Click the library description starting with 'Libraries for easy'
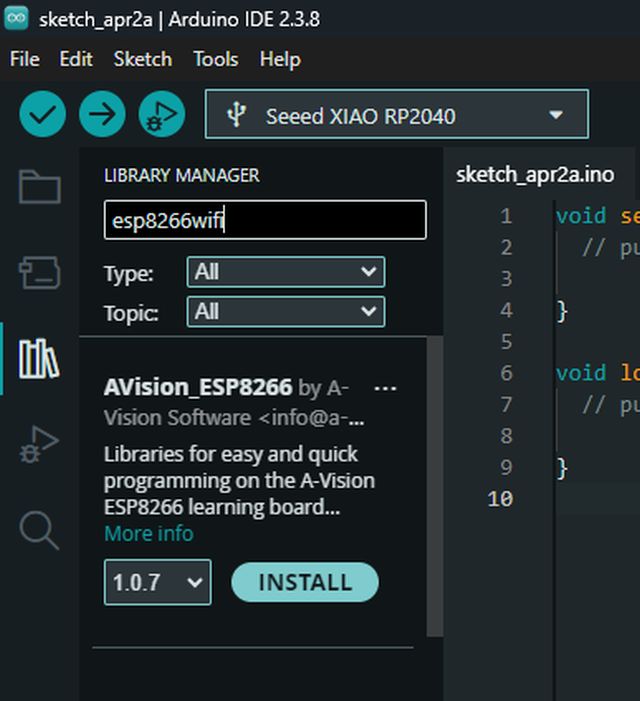The height and width of the screenshot is (701, 640). pyautogui.click(x=240, y=481)
